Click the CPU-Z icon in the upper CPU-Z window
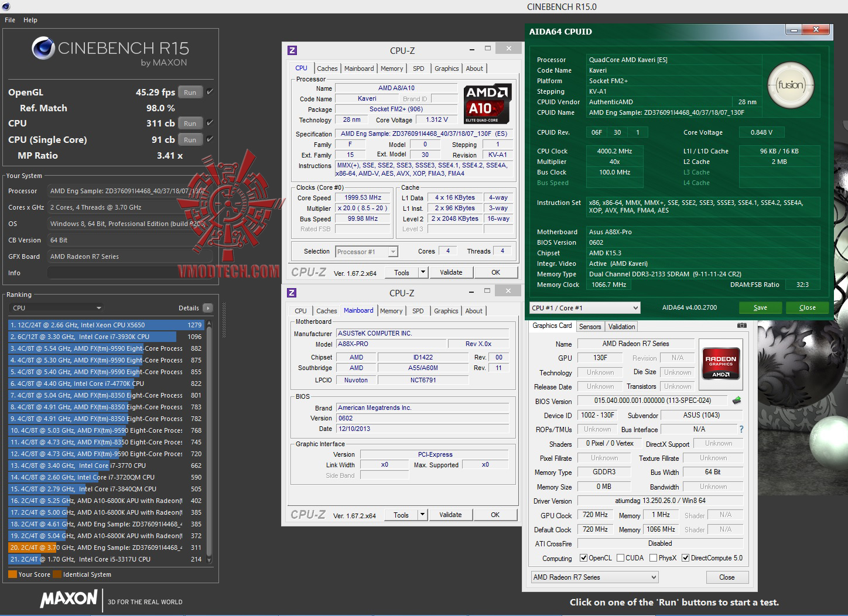This screenshot has height=616, width=848. coord(292,51)
